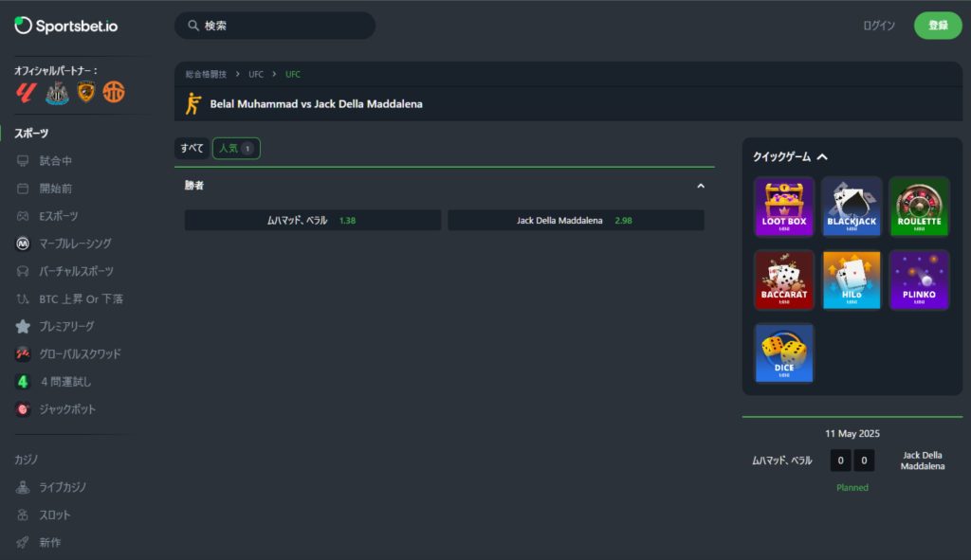Click Jack Della Maddalena in the scoreboard

point(922,461)
